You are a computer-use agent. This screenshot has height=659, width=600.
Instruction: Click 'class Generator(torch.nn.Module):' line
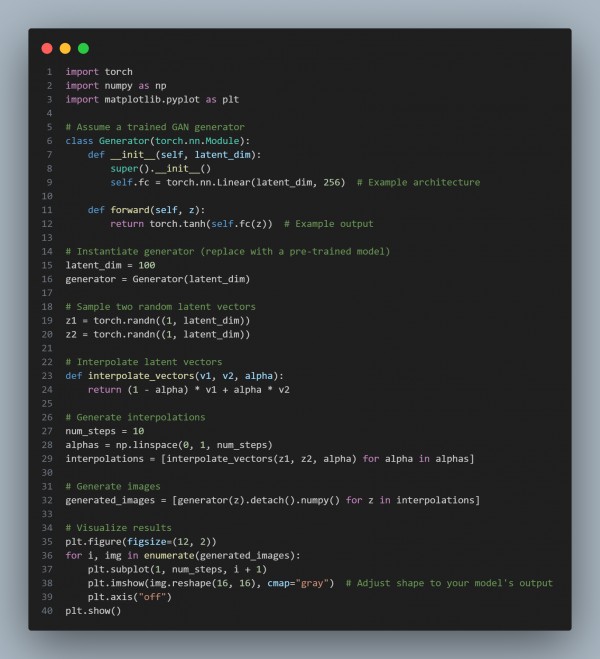point(158,141)
